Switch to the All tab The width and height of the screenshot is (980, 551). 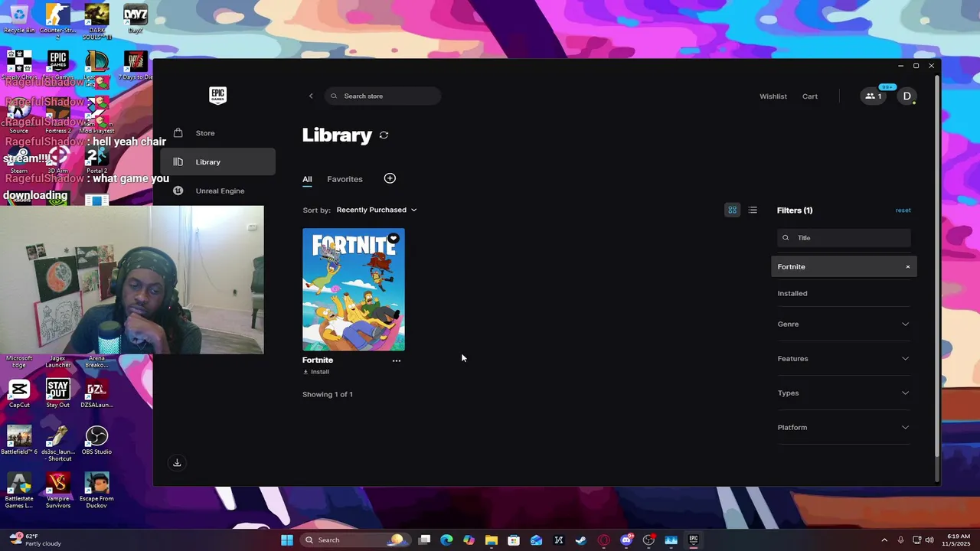point(307,179)
